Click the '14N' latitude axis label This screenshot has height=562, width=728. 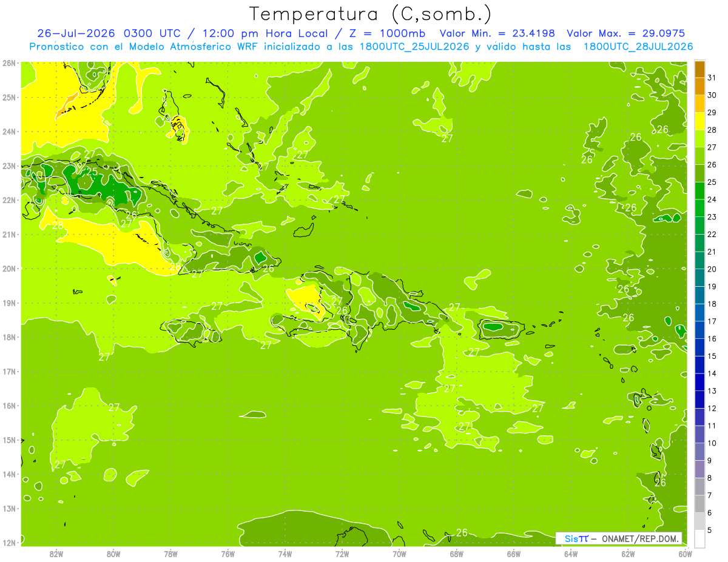[8, 474]
